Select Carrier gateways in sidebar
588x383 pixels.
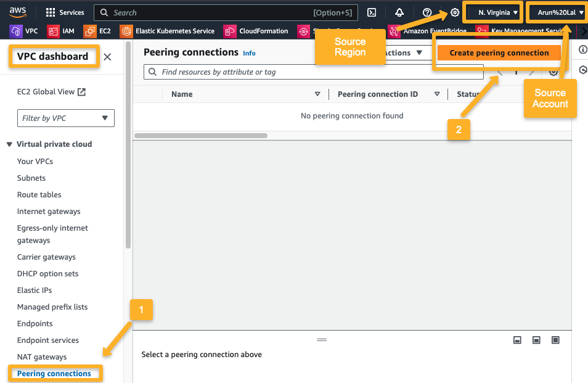(x=46, y=257)
